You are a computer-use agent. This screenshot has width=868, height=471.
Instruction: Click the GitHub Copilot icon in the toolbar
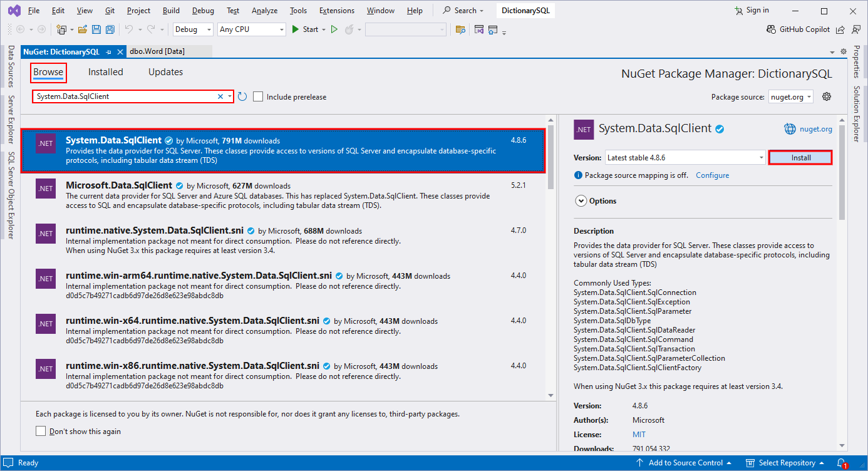click(x=772, y=29)
